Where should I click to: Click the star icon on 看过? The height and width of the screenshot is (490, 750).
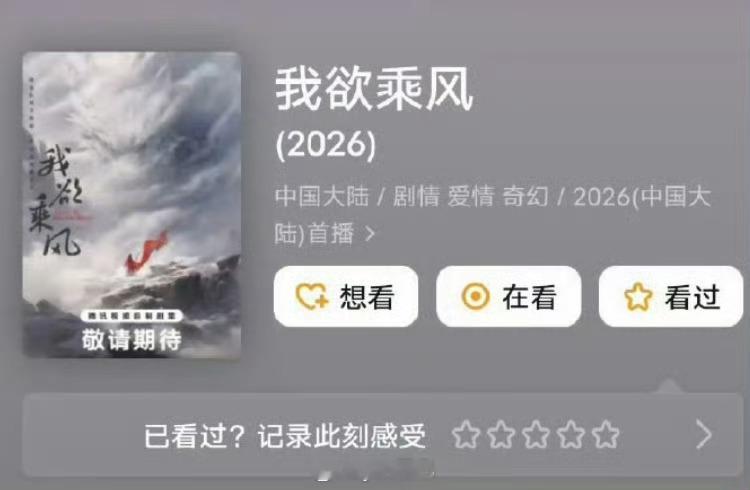[x=638, y=297]
